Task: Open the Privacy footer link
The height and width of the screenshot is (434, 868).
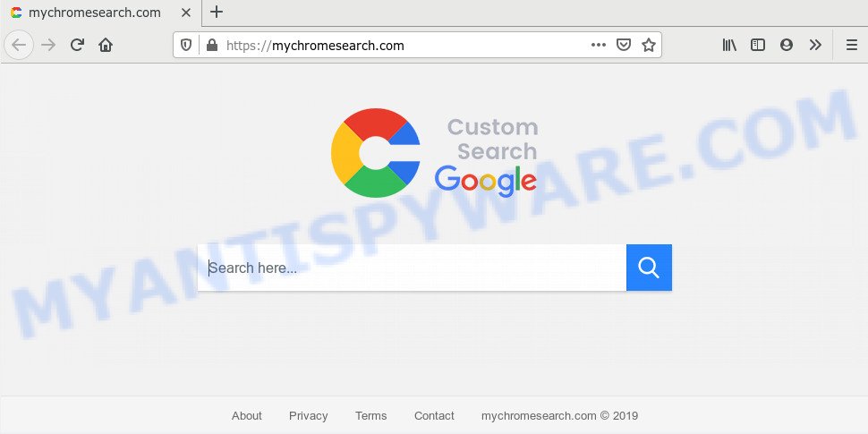Action: (309, 416)
